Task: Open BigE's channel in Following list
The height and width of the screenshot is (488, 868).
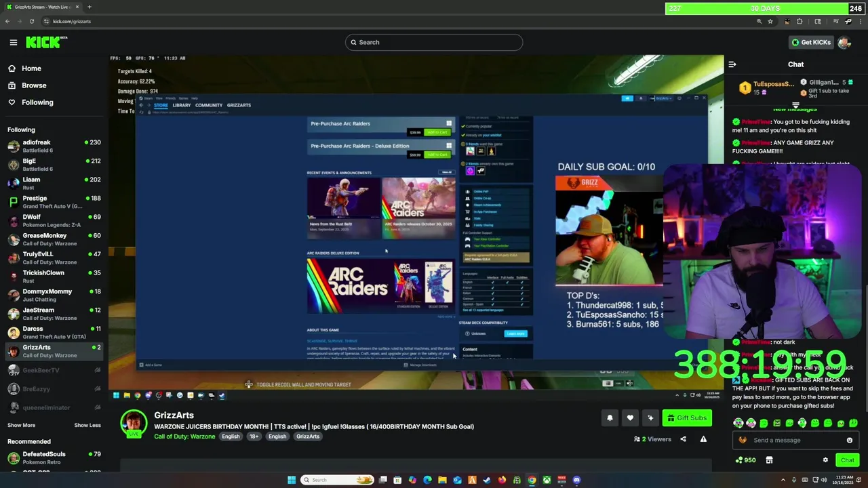Action: click(54, 165)
